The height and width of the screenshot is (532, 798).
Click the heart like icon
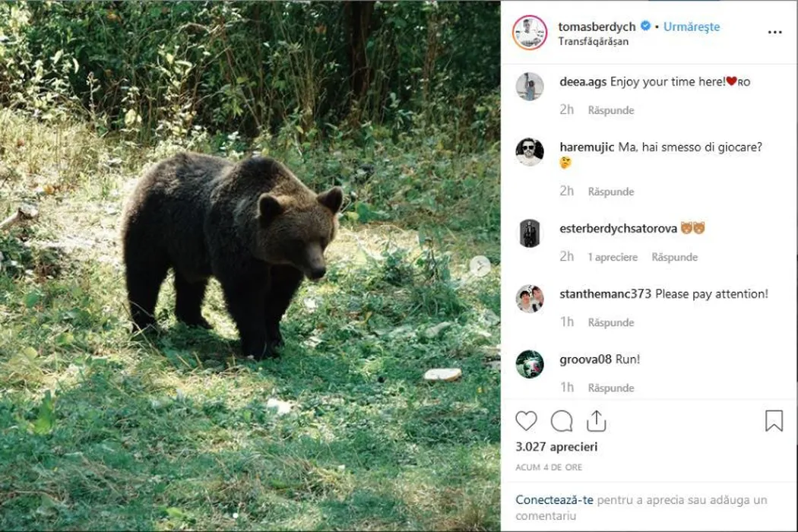click(x=526, y=421)
